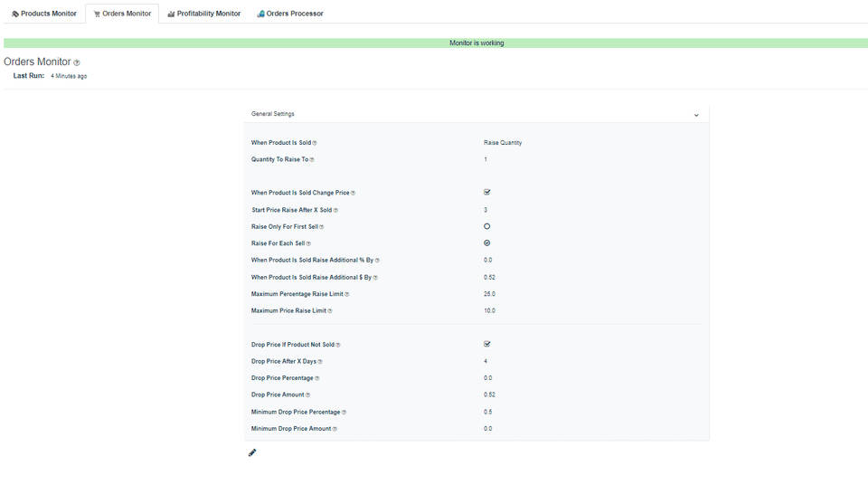868x485 pixels.
Task: Click help icon beside Maximum Percentage Raise Limit
Action: (x=346, y=294)
